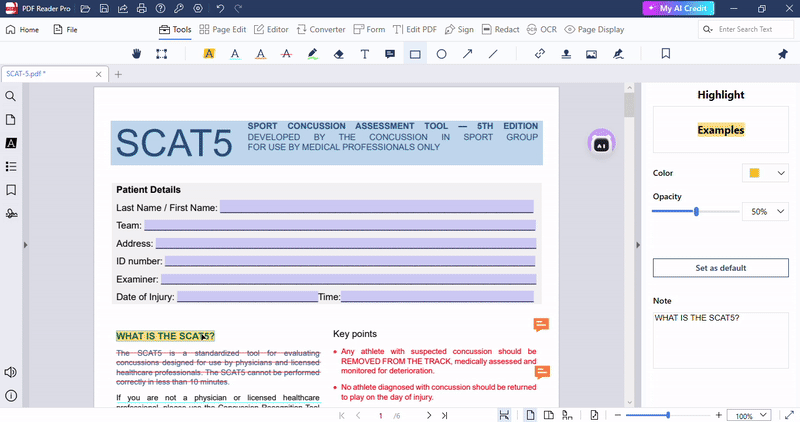
Task: Open help with the question mark icon
Action: tap(160, 9)
